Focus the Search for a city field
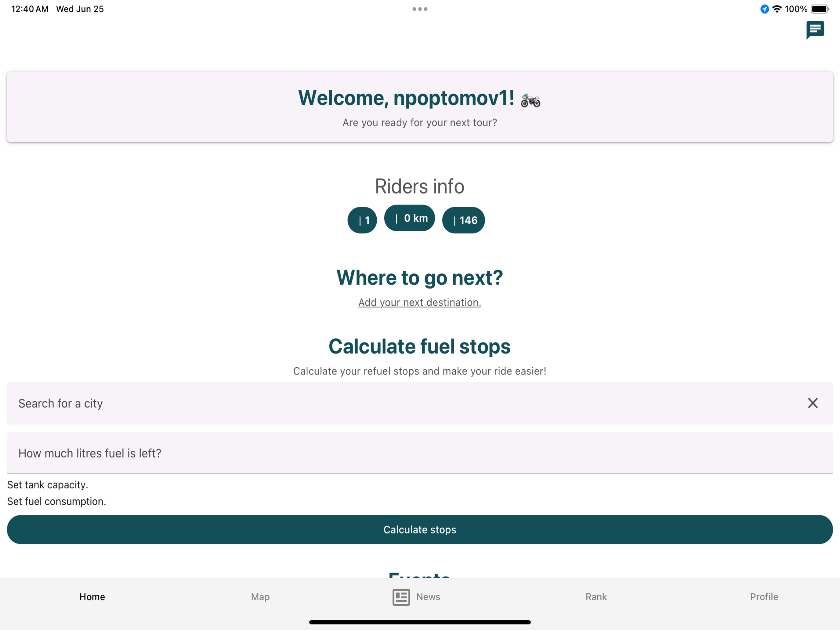Screen dimensions: 840x630 (420, 403)
